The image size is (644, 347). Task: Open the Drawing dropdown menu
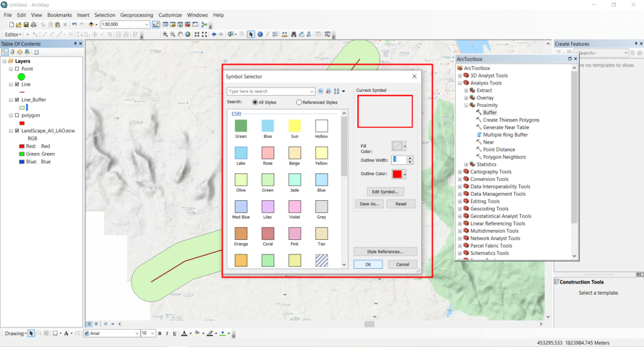16,333
